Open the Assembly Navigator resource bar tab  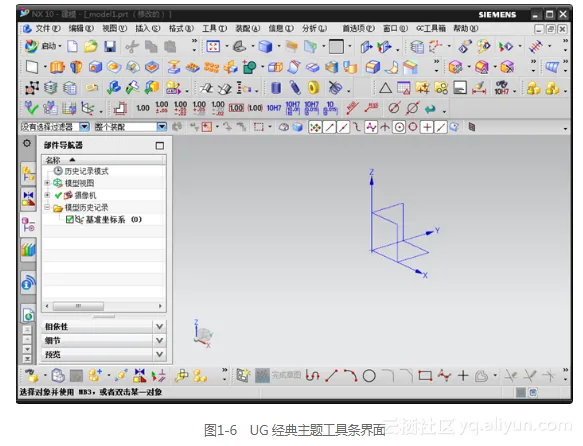click(28, 174)
